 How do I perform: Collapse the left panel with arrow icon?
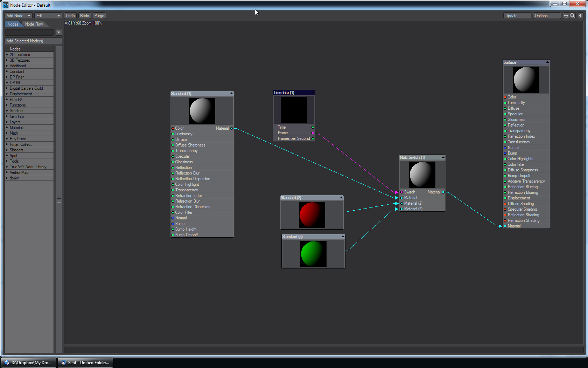580,16
